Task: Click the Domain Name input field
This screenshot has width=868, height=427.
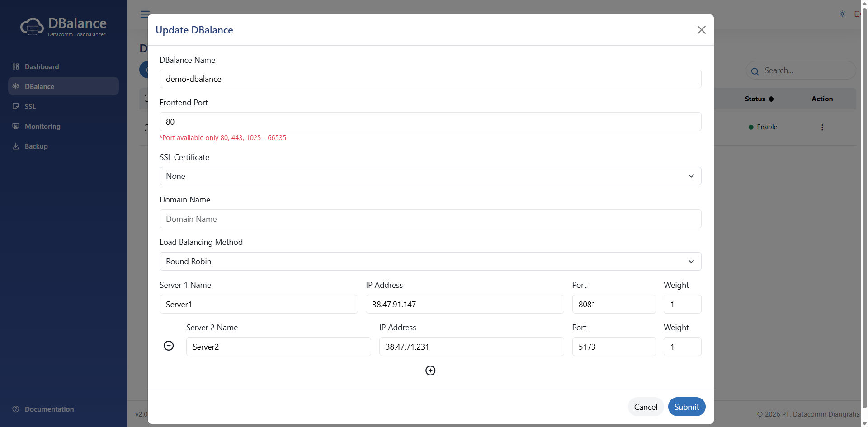Action: click(x=430, y=219)
